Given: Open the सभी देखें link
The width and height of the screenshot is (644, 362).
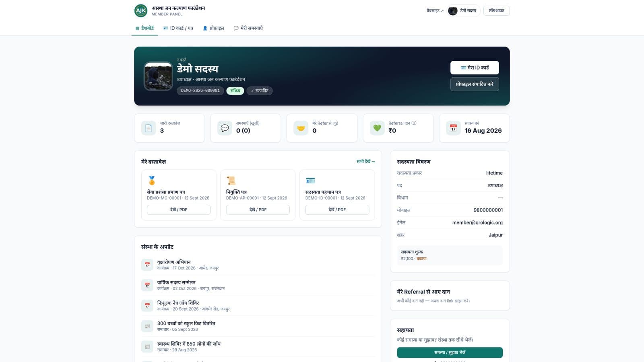Looking at the screenshot, I should (365, 161).
